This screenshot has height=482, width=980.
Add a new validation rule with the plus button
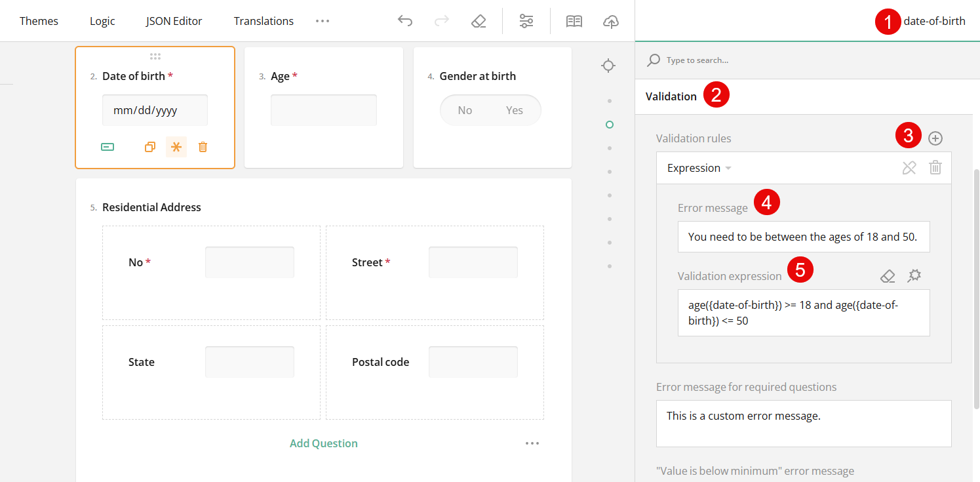935,138
